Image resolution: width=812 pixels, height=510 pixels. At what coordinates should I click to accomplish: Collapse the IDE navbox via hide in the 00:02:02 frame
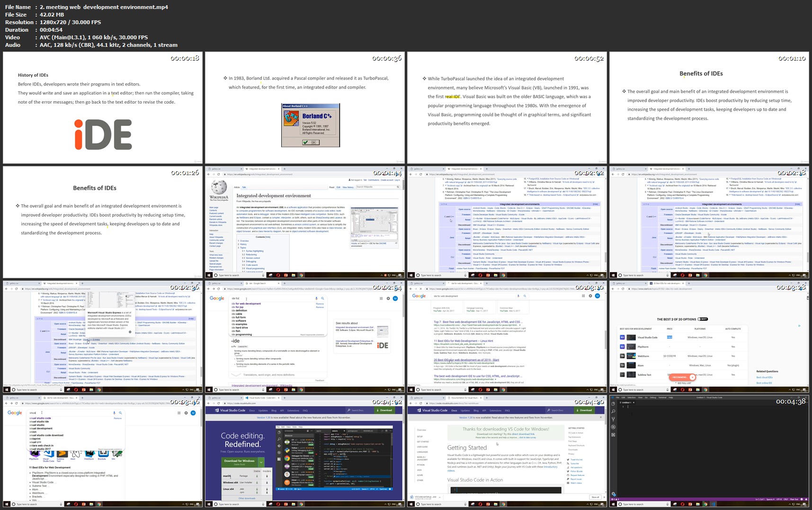click(596, 204)
